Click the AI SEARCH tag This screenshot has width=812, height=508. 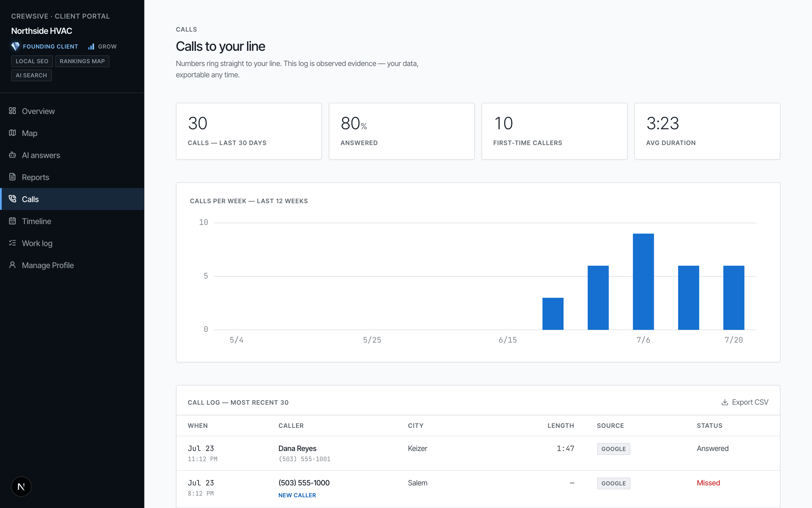pos(31,75)
